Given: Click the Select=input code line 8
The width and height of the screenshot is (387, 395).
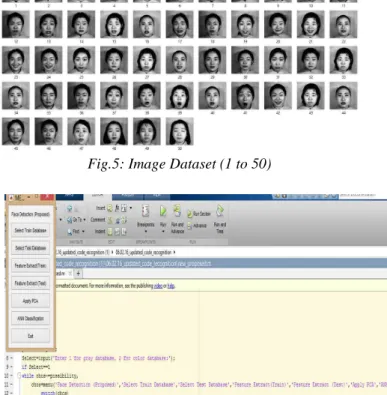Looking at the screenshot, I should [x=98, y=358].
